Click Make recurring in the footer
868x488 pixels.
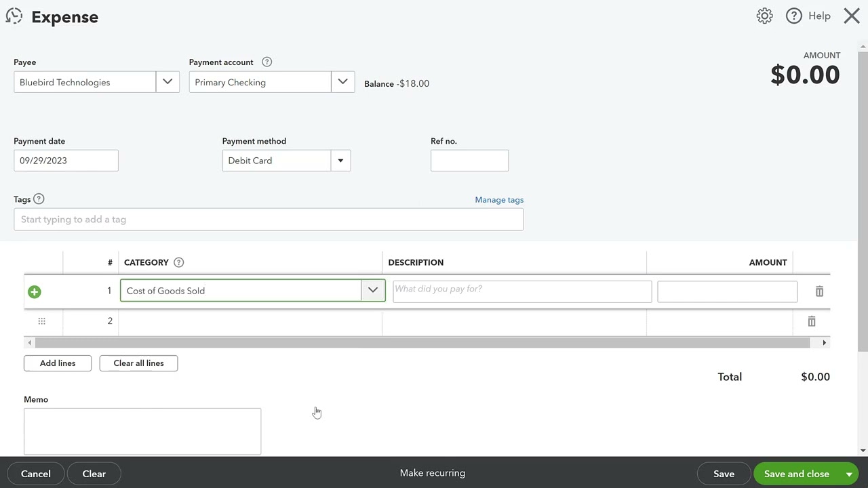point(433,473)
